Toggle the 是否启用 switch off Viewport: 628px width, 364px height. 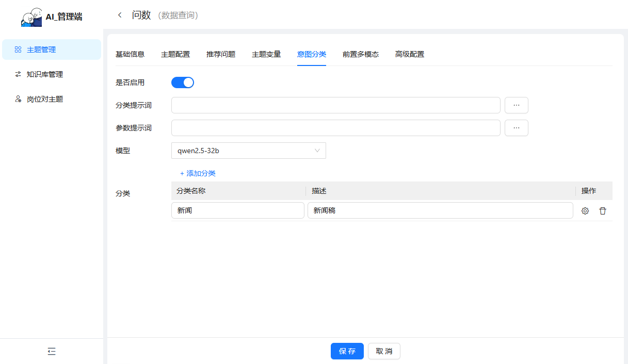(183, 82)
